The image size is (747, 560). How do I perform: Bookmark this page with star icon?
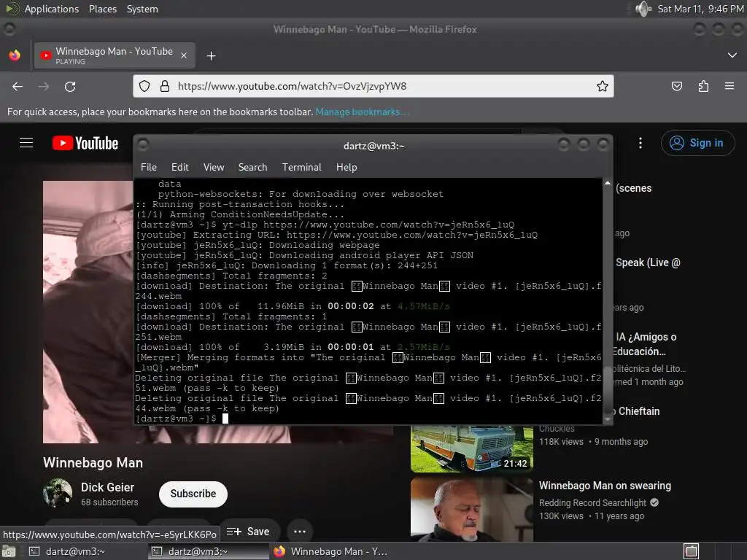point(602,86)
